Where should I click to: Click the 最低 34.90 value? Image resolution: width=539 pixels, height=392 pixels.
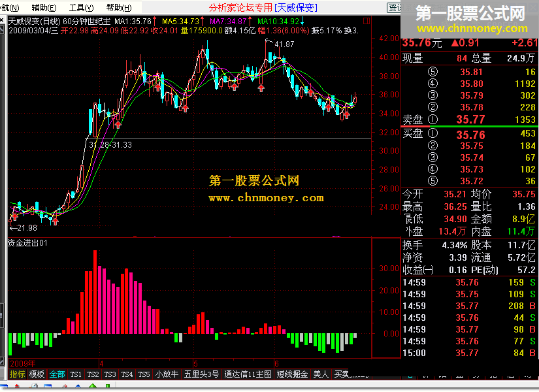[x=455, y=219]
